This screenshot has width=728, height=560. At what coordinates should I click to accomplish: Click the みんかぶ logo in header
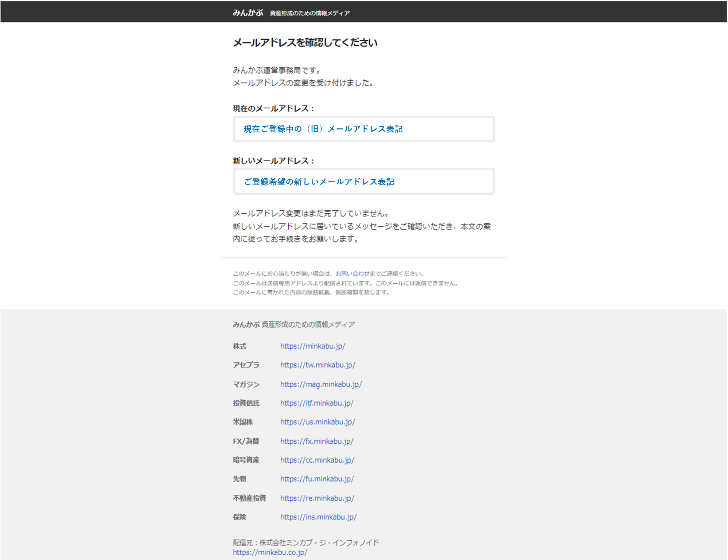(x=248, y=13)
